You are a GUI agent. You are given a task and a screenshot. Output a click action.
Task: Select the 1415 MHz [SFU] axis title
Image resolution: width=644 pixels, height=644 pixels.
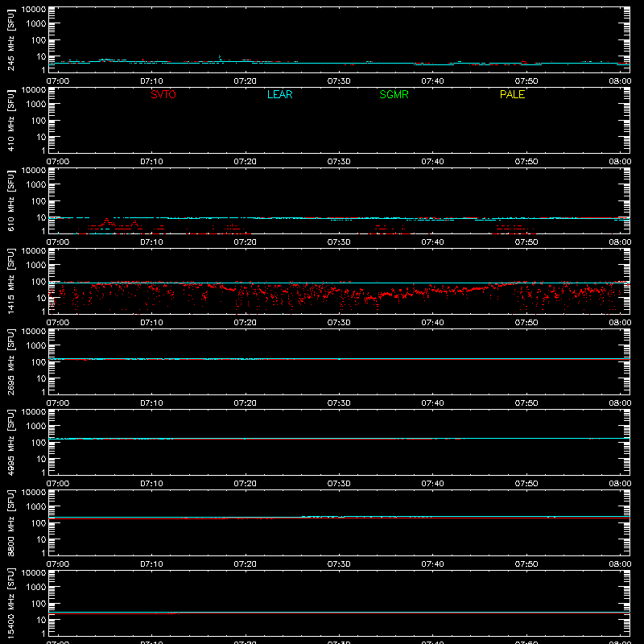click(x=11, y=281)
